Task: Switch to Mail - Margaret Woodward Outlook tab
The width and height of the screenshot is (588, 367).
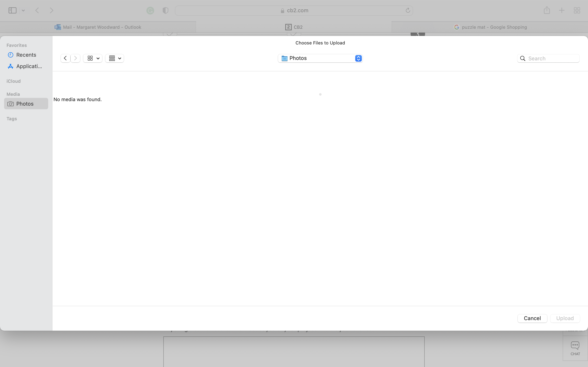Action: [98, 27]
